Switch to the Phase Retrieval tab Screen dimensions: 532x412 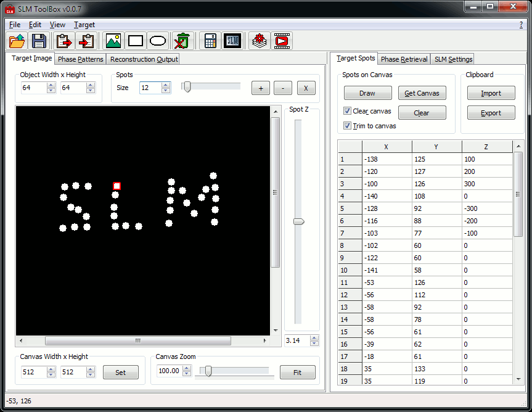(x=404, y=59)
